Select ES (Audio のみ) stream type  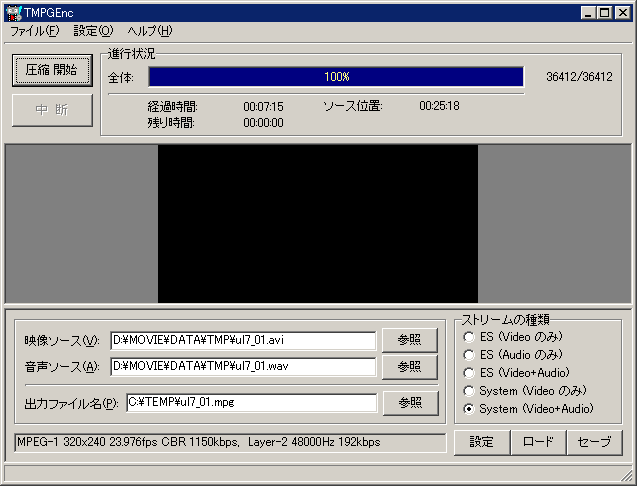click(513, 355)
